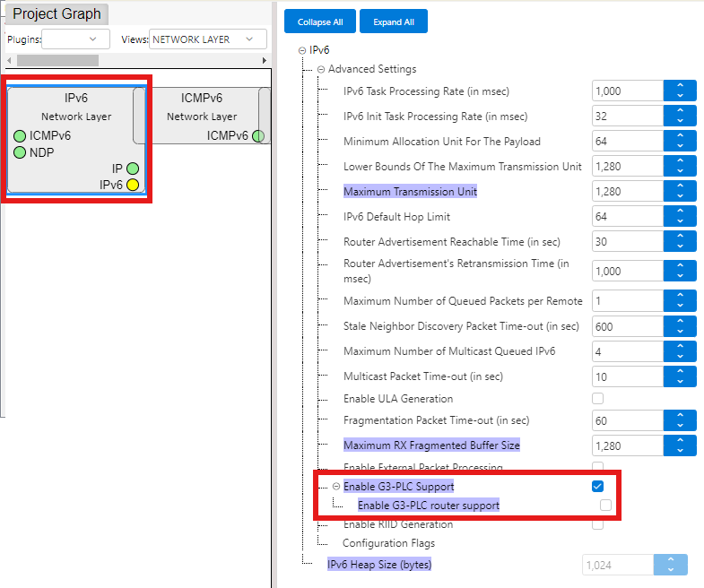Click stepper for Maximum Transmission Unit
The image size is (704, 588).
click(x=680, y=192)
